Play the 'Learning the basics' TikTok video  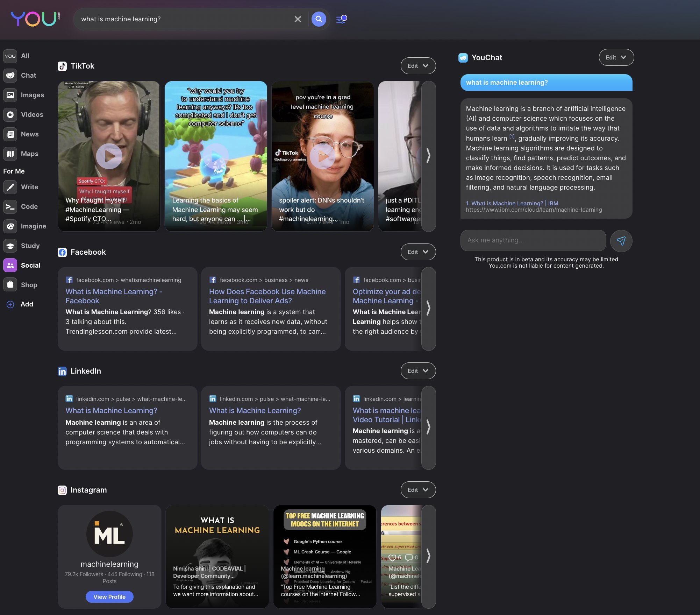[x=215, y=156]
